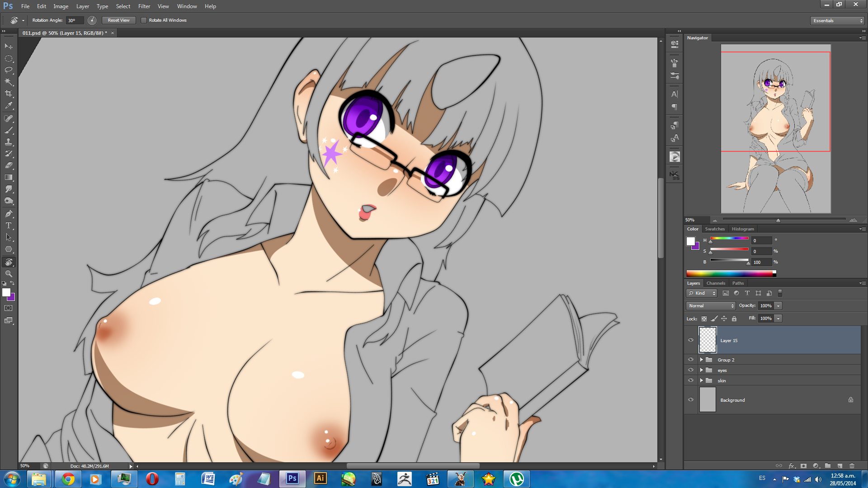Viewport: 868px width, 488px height.
Task: Select the Crop tool
Action: coord(9,94)
